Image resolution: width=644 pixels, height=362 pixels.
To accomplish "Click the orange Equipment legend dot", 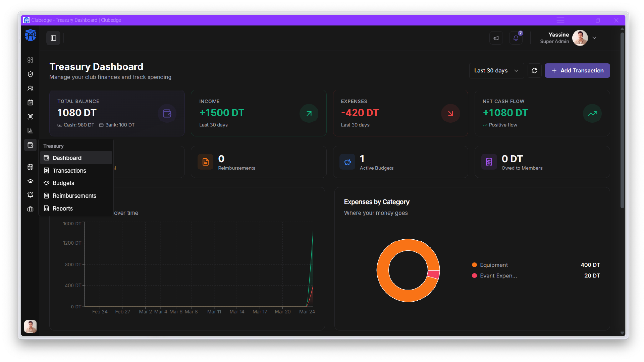I will pyautogui.click(x=474, y=265).
